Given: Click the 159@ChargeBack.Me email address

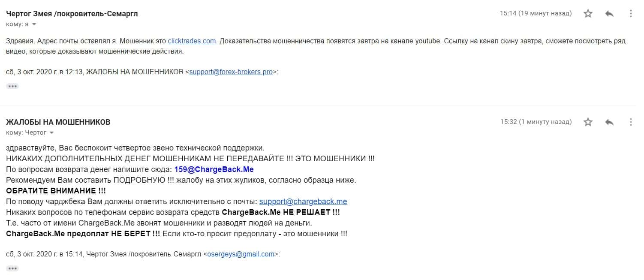Looking at the screenshot, I should [x=214, y=169].
